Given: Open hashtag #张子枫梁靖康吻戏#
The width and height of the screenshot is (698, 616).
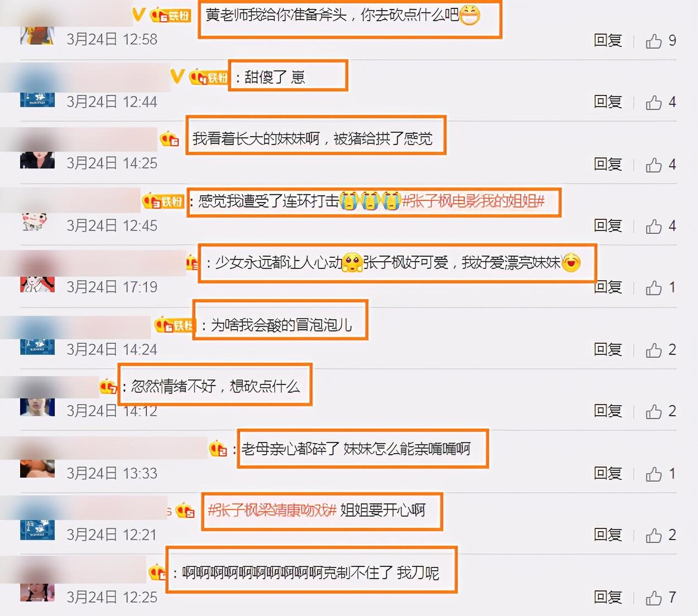Looking at the screenshot, I should 272,510.
